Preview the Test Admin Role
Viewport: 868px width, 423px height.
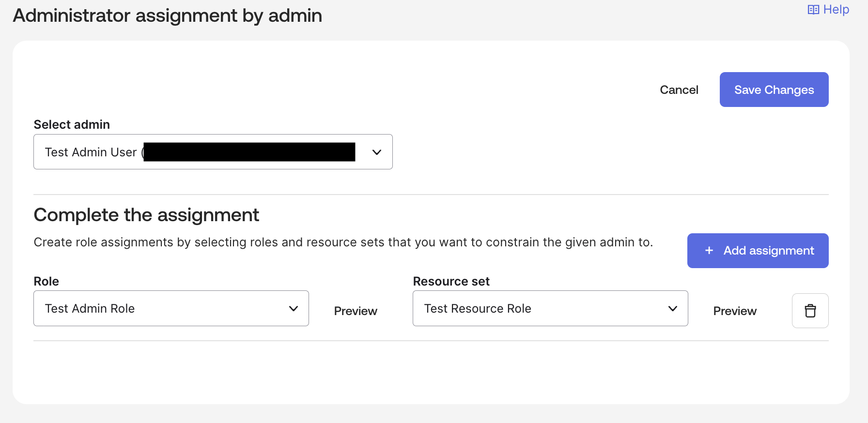pos(356,311)
